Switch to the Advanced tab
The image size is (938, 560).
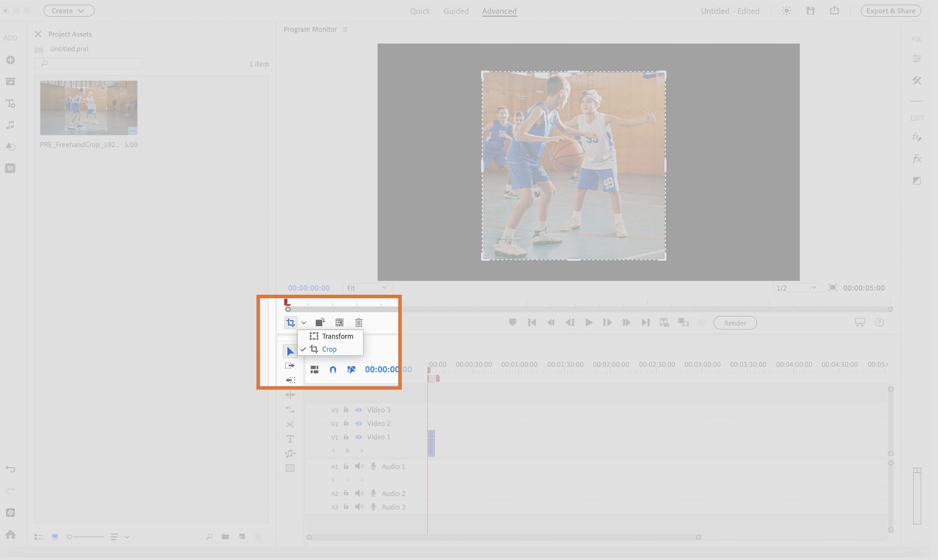(499, 11)
